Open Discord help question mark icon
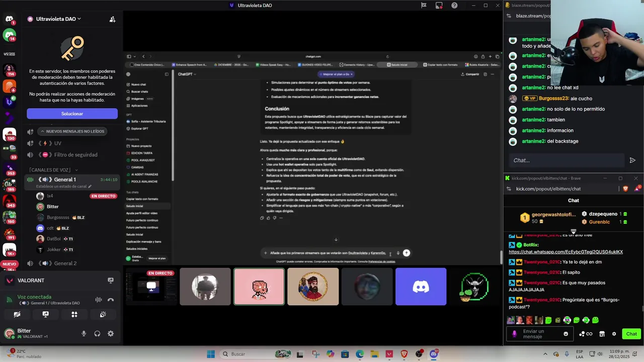Image resolution: width=644 pixels, height=362 pixels. tap(454, 6)
